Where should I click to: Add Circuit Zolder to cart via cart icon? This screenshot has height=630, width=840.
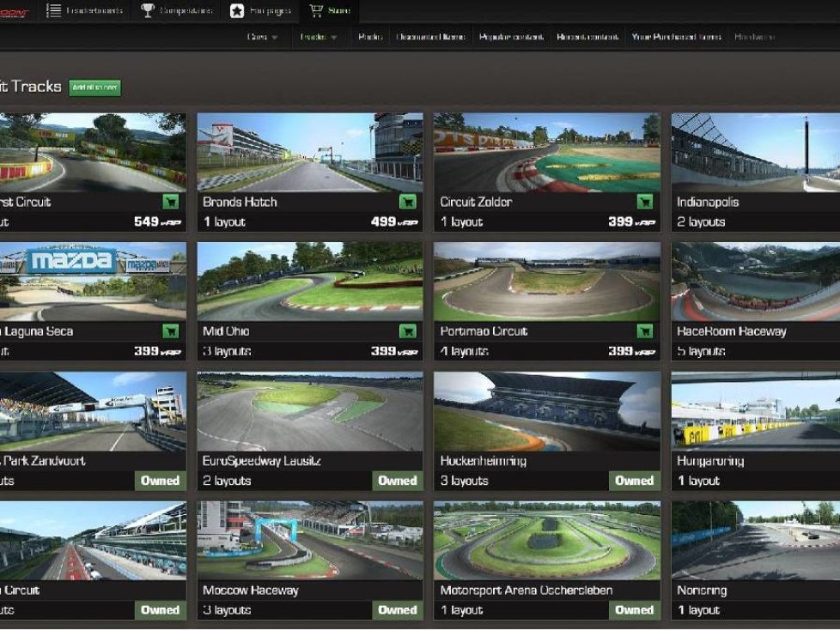click(x=644, y=202)
